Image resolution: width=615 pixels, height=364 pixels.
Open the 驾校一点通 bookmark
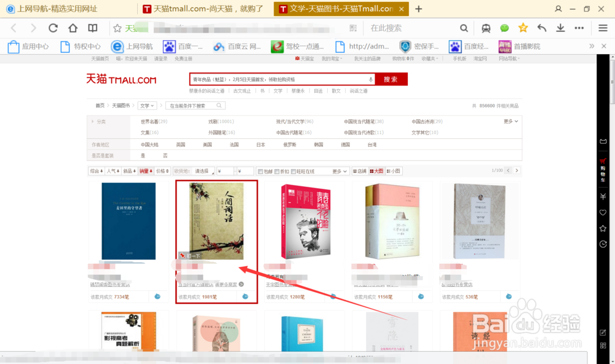click(298, 46)
